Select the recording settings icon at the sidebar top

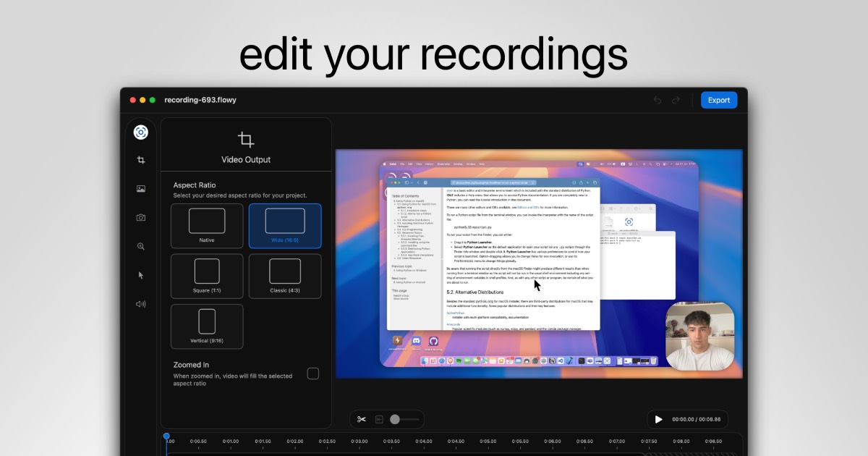point(140,132)
